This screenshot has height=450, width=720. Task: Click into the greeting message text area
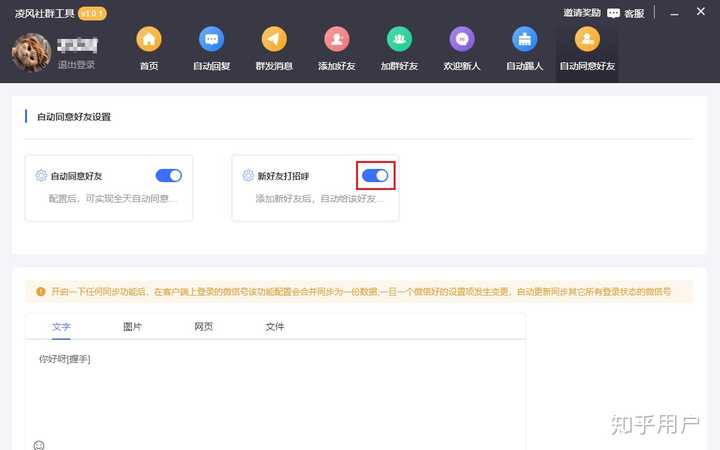pyautogui.click(x=275, y=390)
